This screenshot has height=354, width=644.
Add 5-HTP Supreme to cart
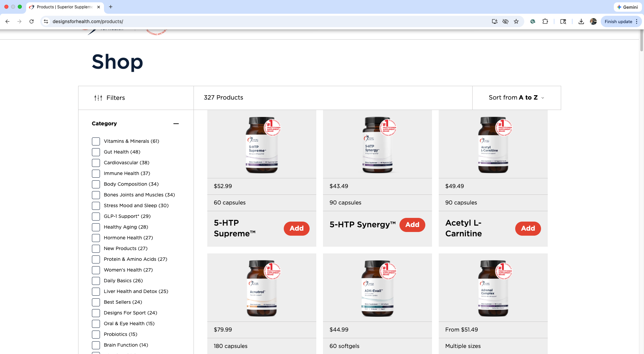[x=297, y=229]
